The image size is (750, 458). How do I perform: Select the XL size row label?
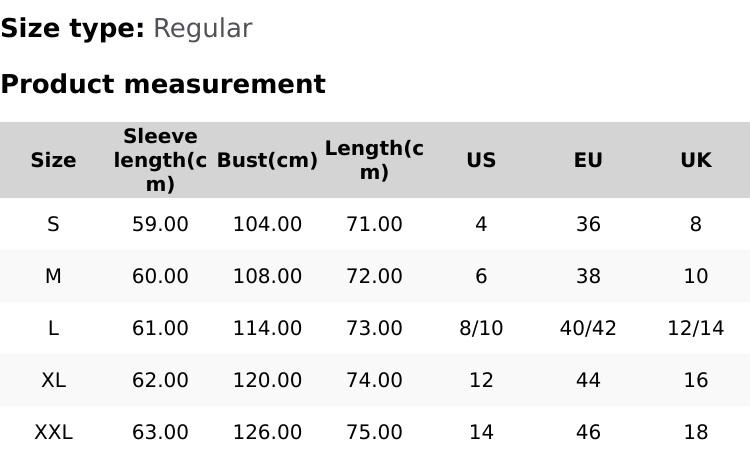click(x=53, y=380)
